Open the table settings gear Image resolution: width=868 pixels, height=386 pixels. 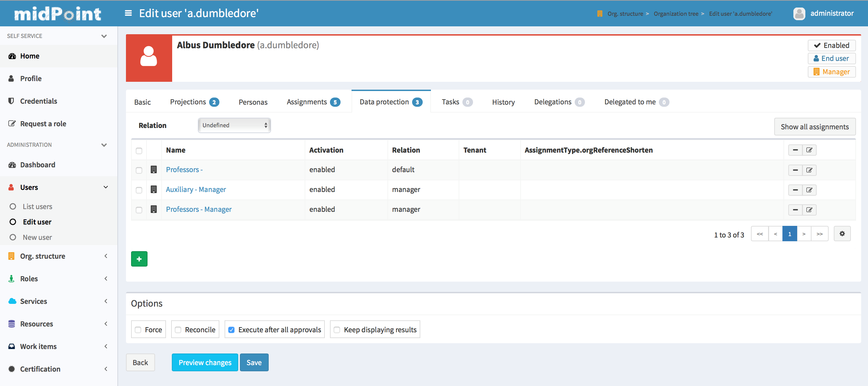click(x=842, y=234)
